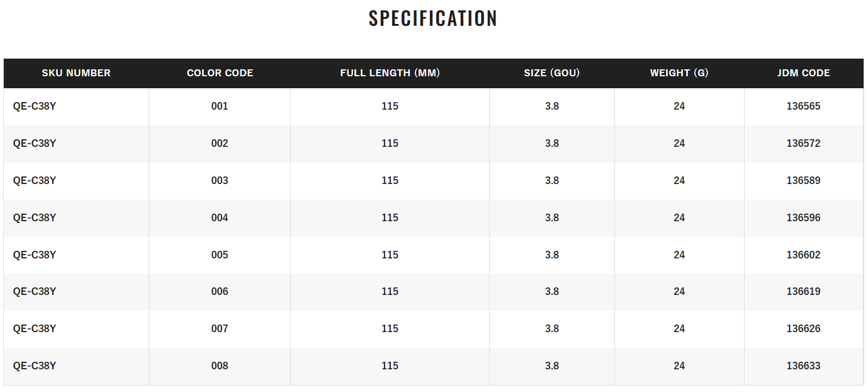Click JDM code 136619
This screenshot has width=868, height=392.
click(803, 292)
